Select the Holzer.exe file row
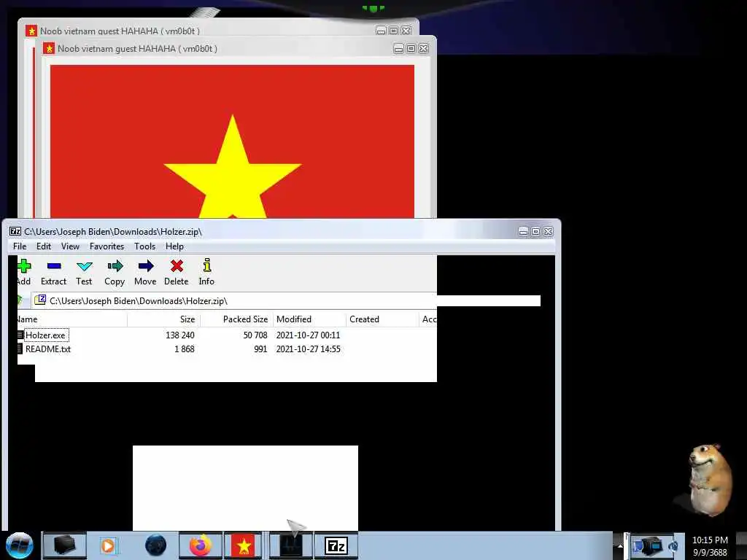This screenshot has height=560, width=747. (x=227, y=335)
